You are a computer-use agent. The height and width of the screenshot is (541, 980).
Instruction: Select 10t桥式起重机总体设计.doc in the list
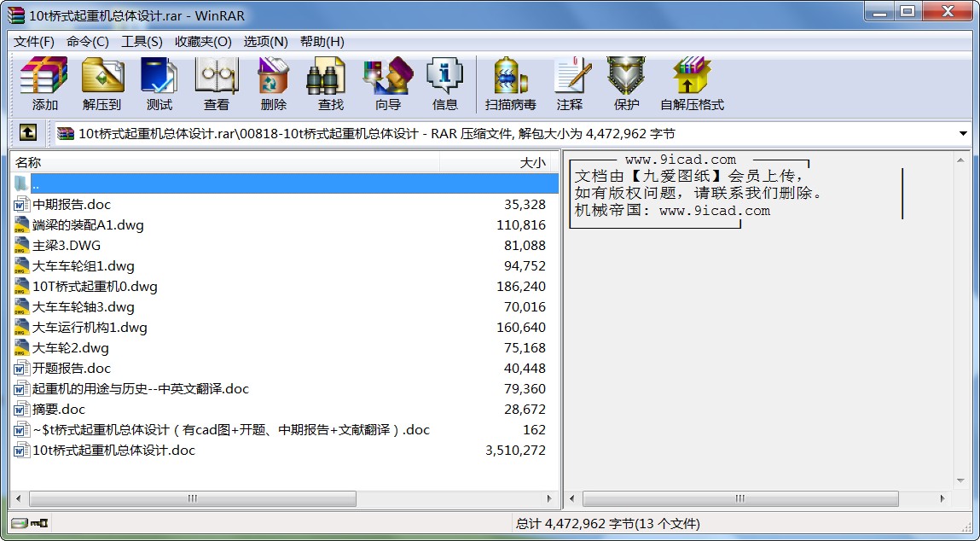[113, 451]
